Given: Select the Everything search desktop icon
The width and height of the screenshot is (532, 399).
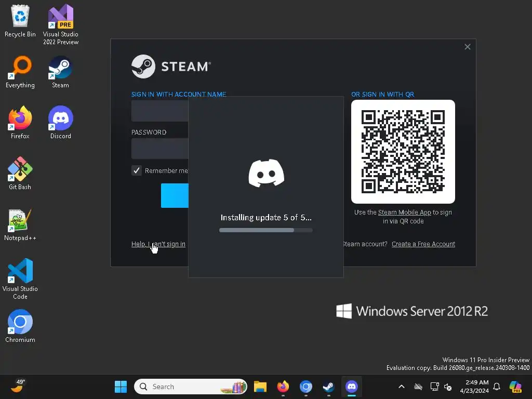Looking at the screenshot, I should pos(20,72).
